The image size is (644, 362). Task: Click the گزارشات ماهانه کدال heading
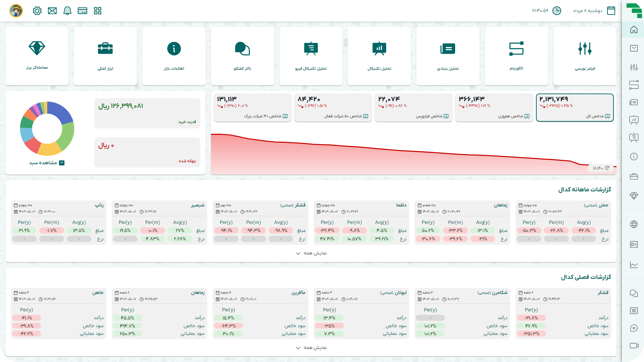(585, 190)
